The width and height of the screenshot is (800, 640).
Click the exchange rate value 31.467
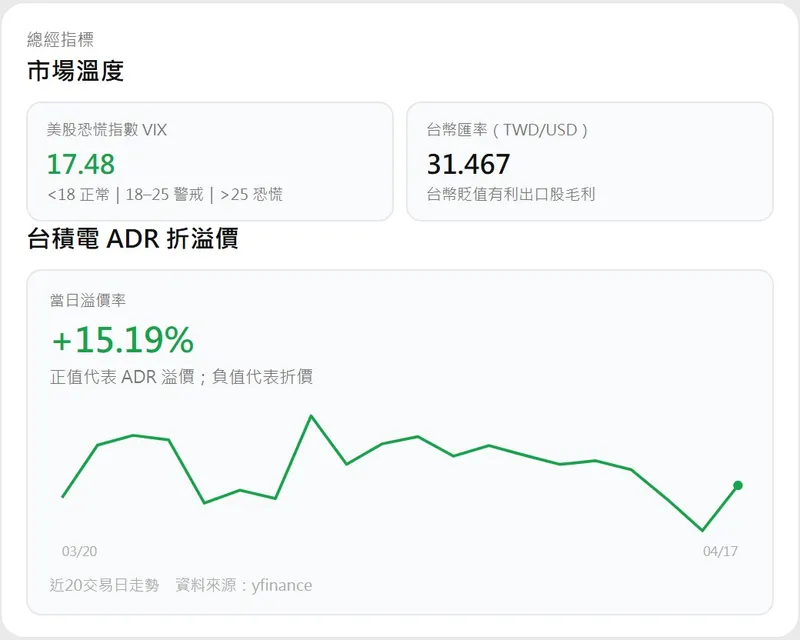468,164
